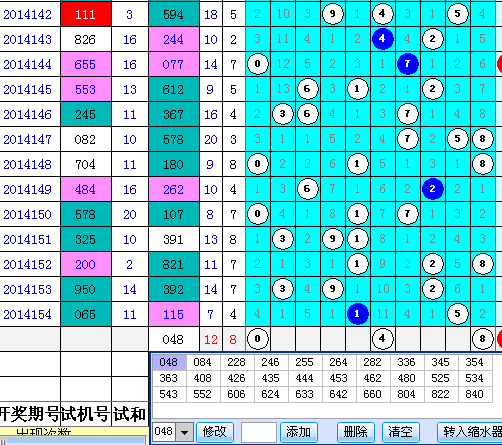Click the circled 8 in bottom prediction row

click(x=482, y=339)
